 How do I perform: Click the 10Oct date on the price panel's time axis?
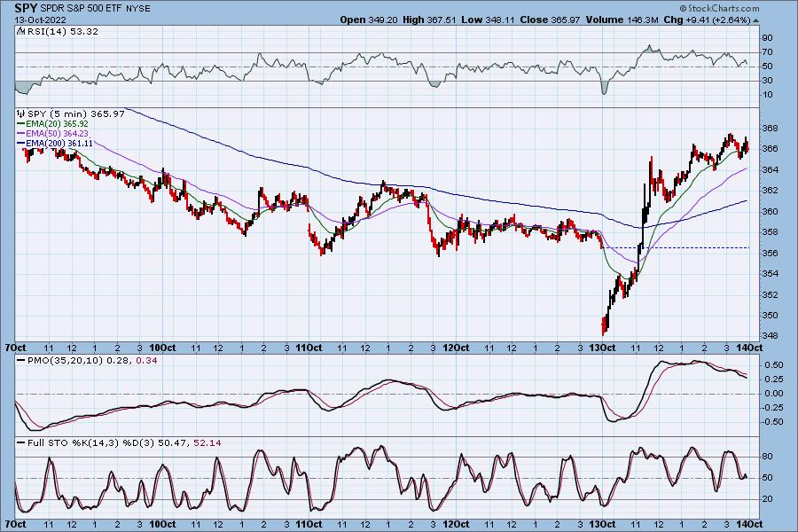point(163,348)
